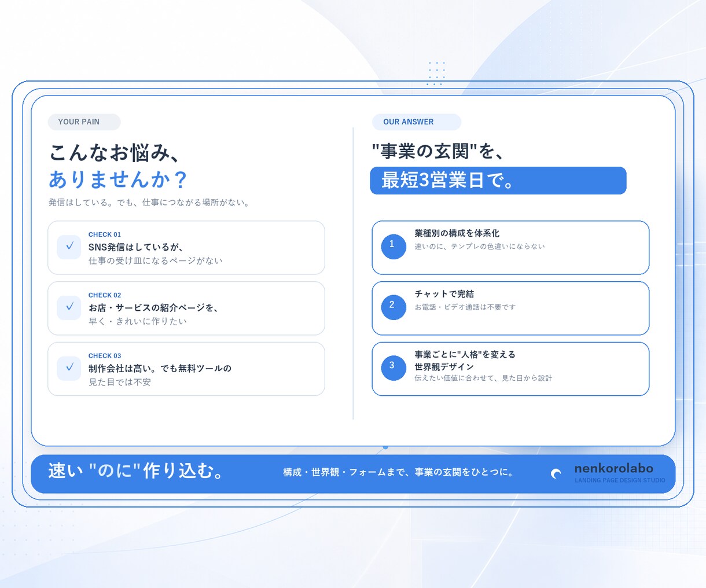Click the 最短3営業日で。 blue banner
Image resolution: width=706 pixels, height=588 pixels.
tap(498, 181)
